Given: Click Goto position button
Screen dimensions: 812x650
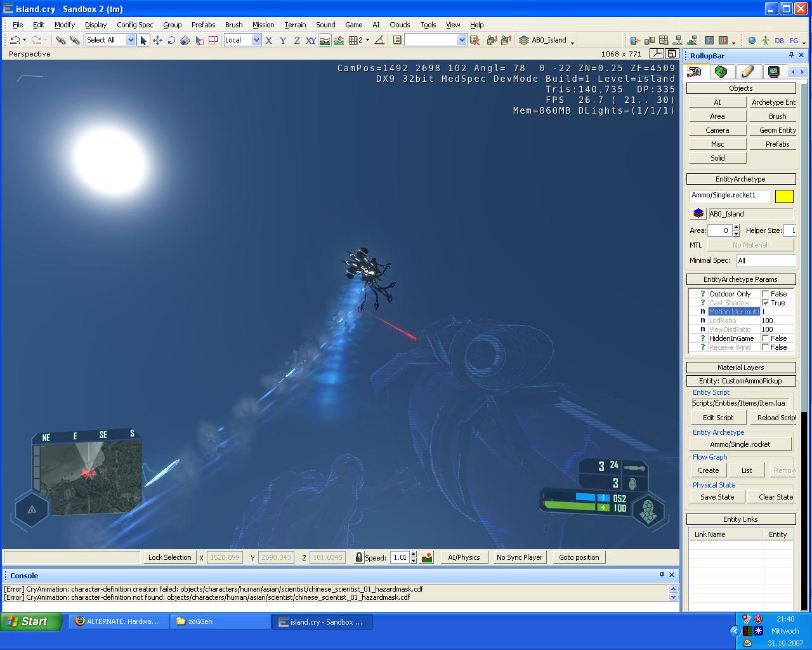Looking at the screenshot, I should (579, 557).
